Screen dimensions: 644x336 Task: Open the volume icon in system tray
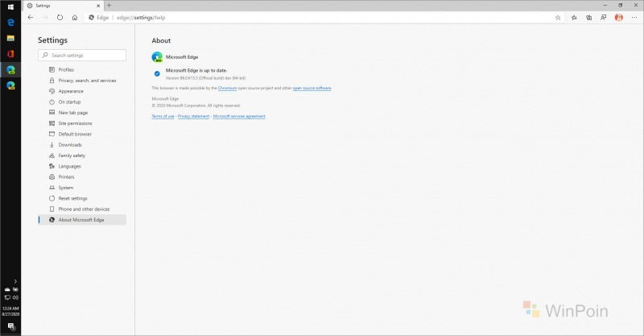click(x=15, y=297)
